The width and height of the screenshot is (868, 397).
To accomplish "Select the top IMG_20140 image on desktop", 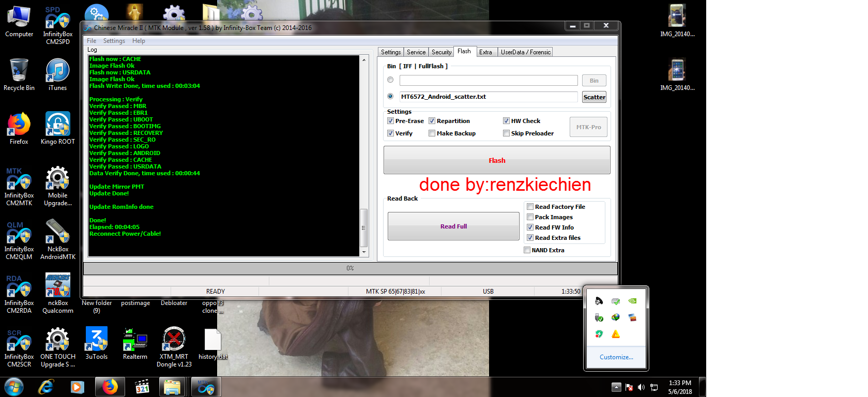I will [x=677, y=21].
